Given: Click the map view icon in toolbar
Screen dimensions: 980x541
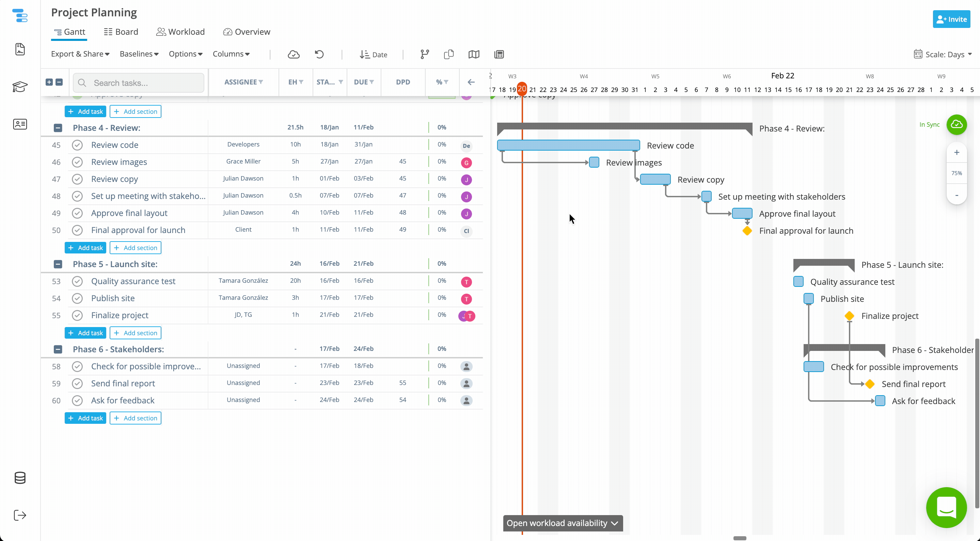Looking at the screenshot, I should 474,55.
